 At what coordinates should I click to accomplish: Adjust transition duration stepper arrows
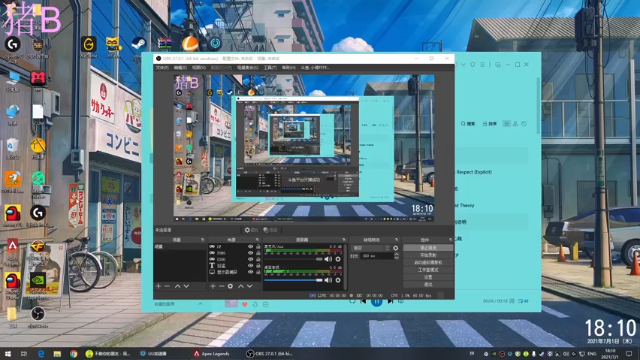tap(396, 256)
